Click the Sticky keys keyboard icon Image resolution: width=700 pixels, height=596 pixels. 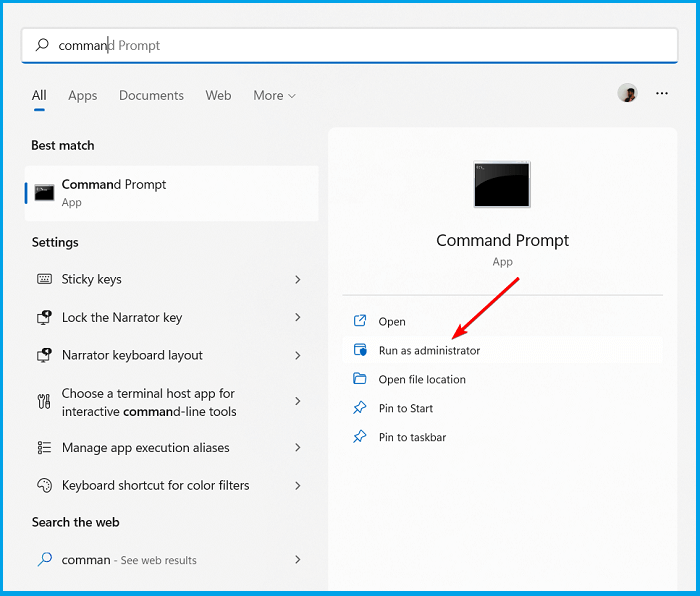44,280
